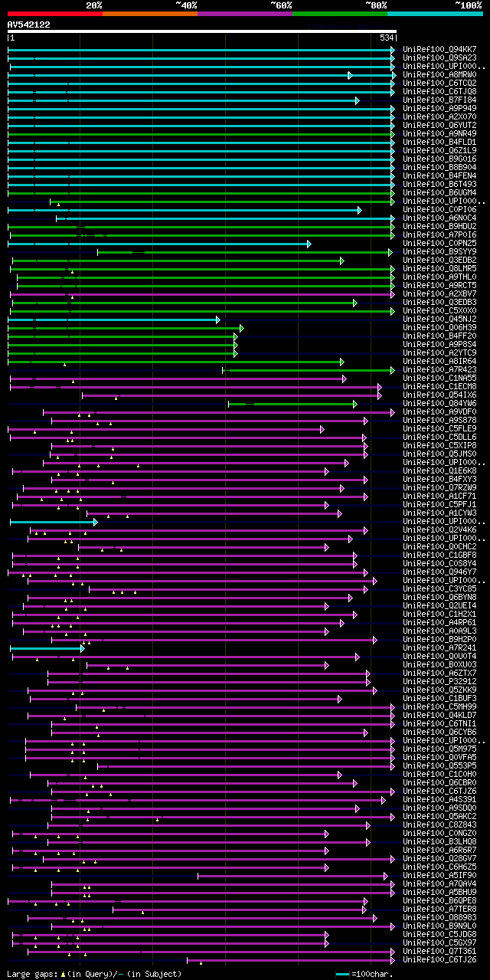The image size is (490, 980).
Task: Open hit UniRef100_Q553P5
Action: click(441, 765)
